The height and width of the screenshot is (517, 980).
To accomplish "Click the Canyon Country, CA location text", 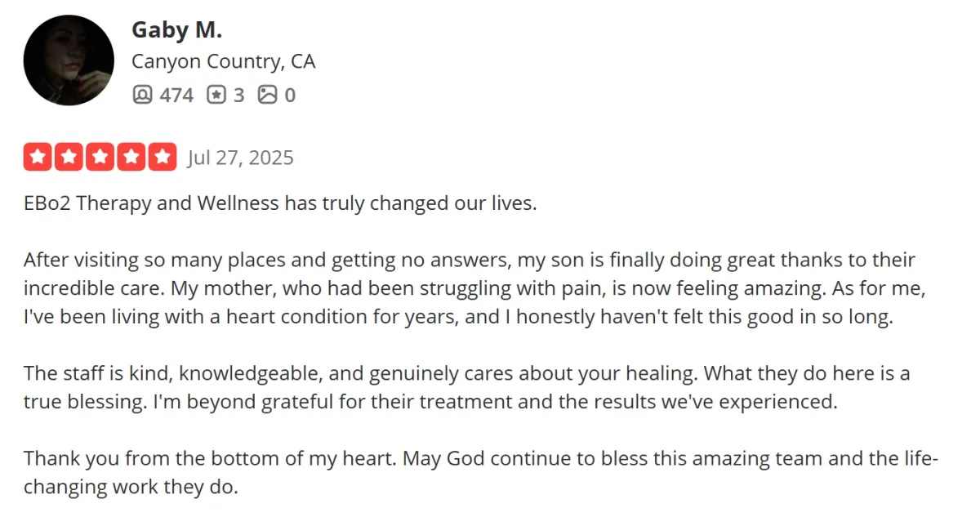I will pyautogui.click(x=224, y=61).
